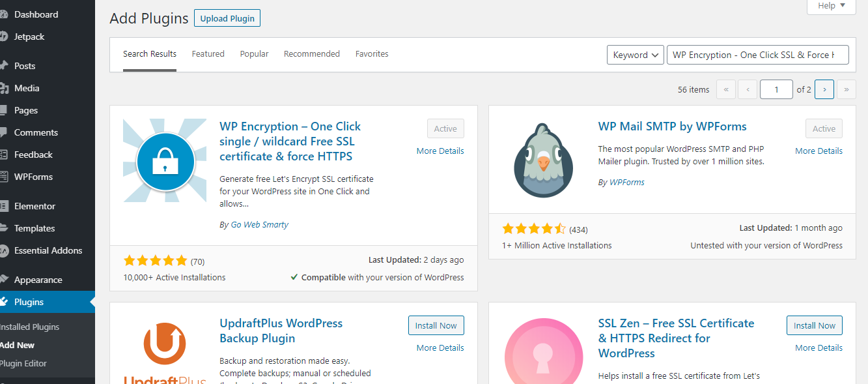Click the SSL Zen keyhole thumbnail
The image size is (868, 384).
click(x=543, y=349)
